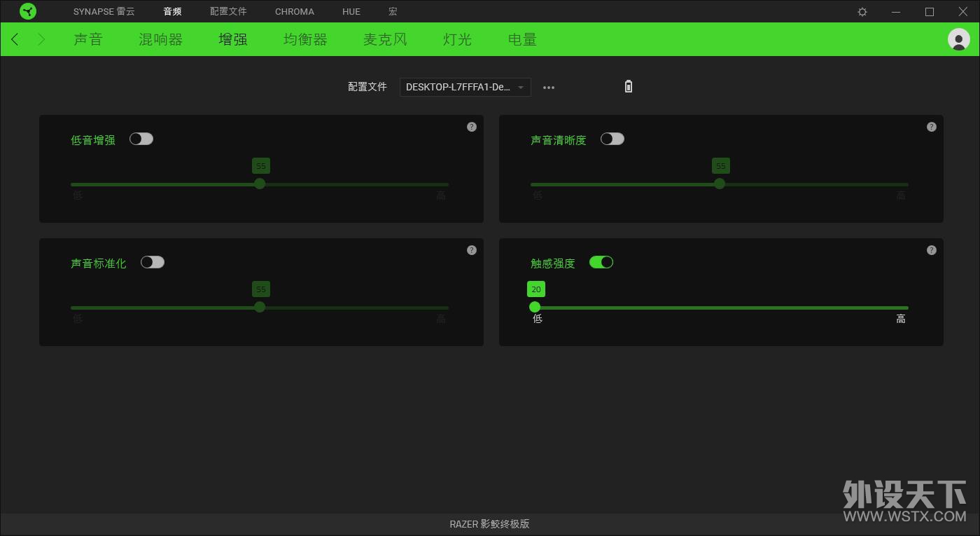Go forward with right arrow

coord(41,39)
